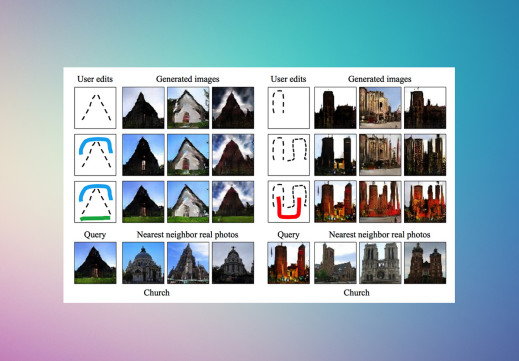Click the last dark tower image beside single tower sketch
Screen dimensions: 519x361
click(x=425, y=108)
